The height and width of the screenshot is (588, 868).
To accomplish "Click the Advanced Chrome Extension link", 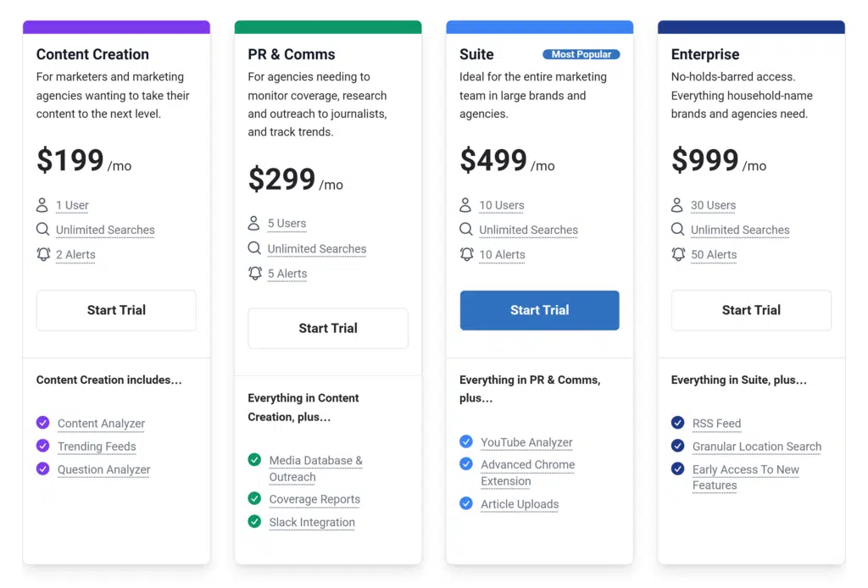I will (527, 473).
